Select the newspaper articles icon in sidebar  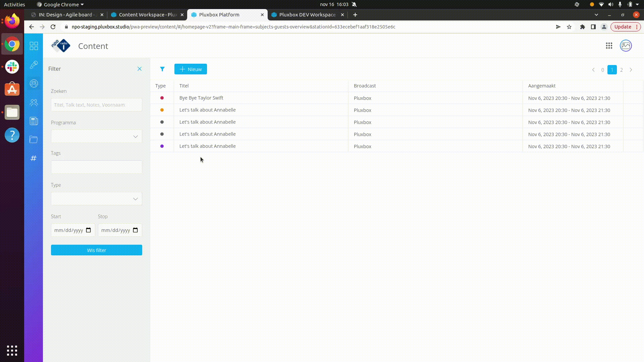click(34, 121)
